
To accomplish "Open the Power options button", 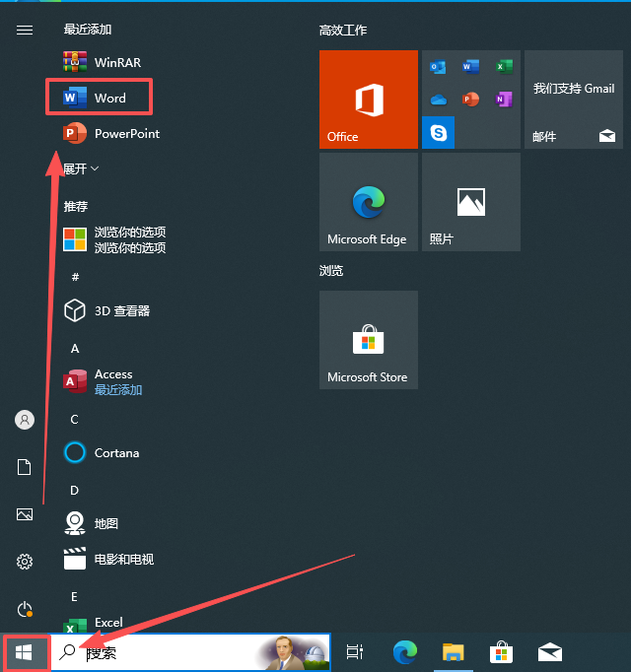I will click(25, 609).
